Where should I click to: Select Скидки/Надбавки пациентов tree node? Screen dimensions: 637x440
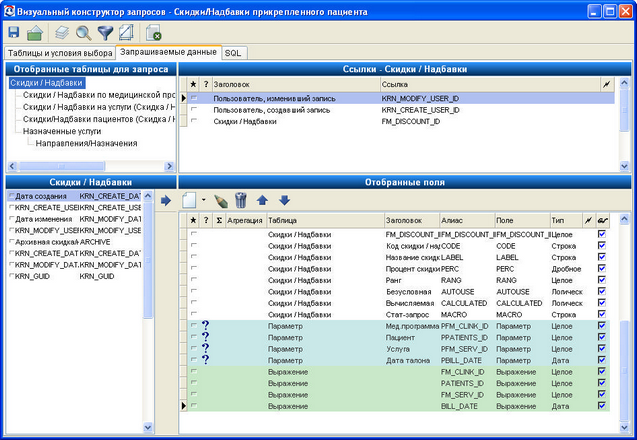pyautogui.click(x=99, y=119)
